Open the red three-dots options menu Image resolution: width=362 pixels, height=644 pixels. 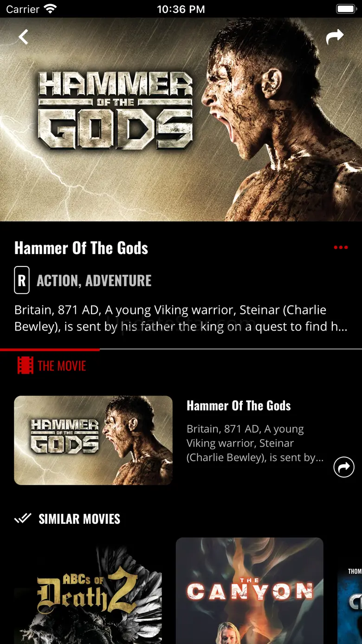point(341,247)
